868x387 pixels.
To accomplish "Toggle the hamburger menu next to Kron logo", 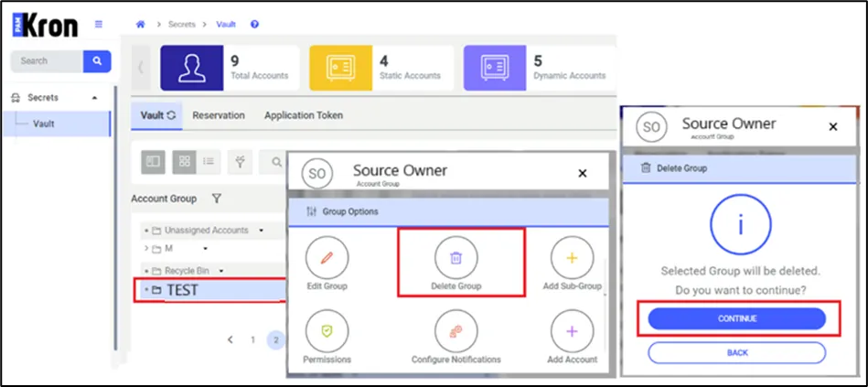I will point(99,24).
